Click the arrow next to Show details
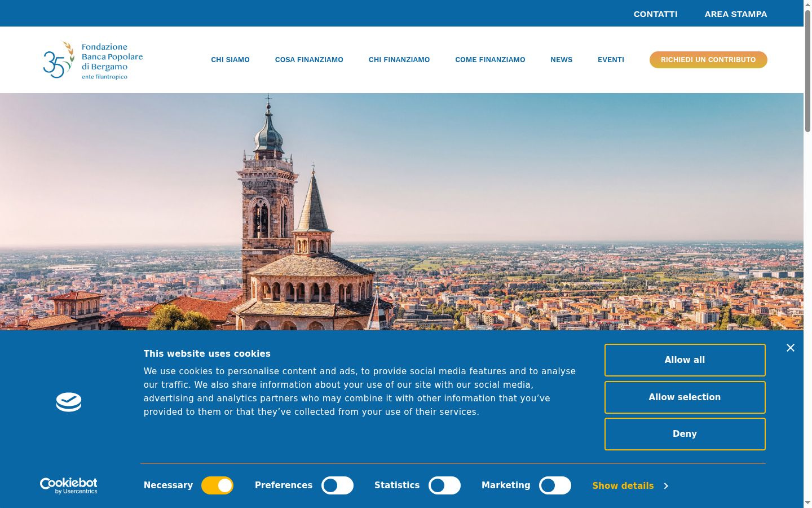The width and height of the screenshot is (812, 508). coord(666,486)
